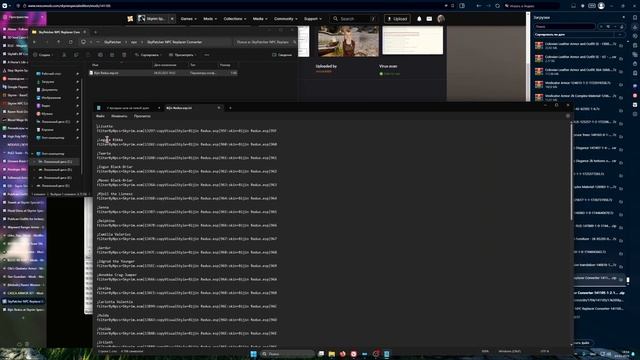640x360 pixels.
Task: Open the Support dropdown on Nexus Mods
Action: pyautogui.click(x=313, y=19)
